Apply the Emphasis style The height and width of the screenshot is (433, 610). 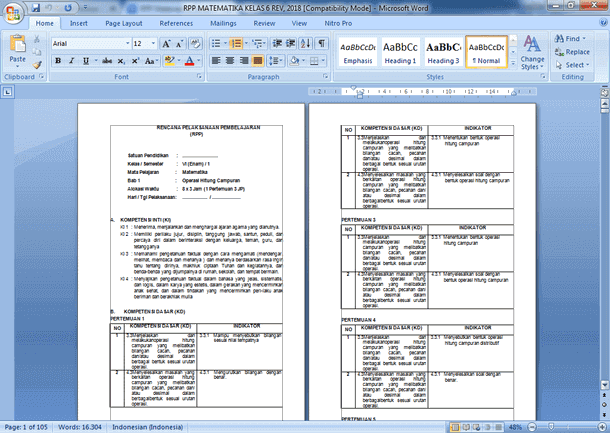tap(358, 53)
